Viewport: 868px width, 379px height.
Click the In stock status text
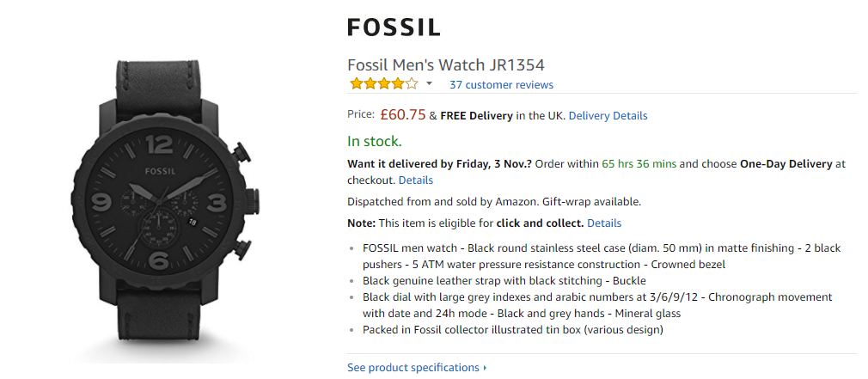tap(374, 142)
